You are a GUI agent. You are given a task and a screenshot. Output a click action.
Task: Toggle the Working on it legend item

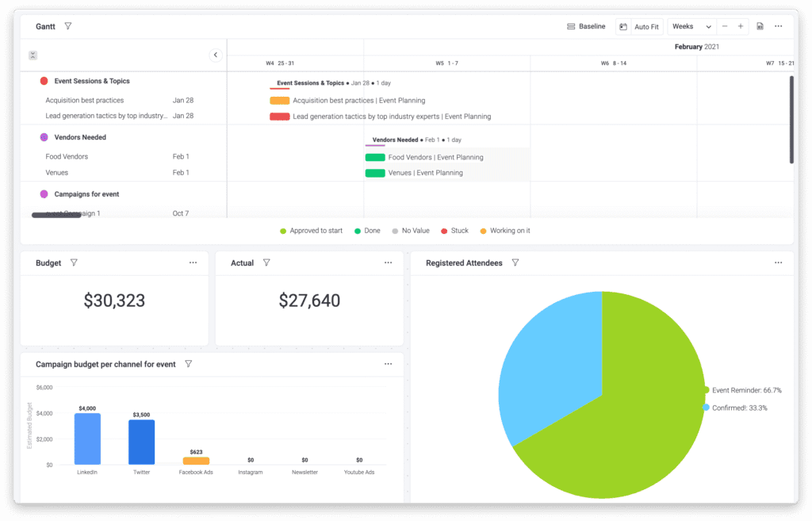click(505, 231)
